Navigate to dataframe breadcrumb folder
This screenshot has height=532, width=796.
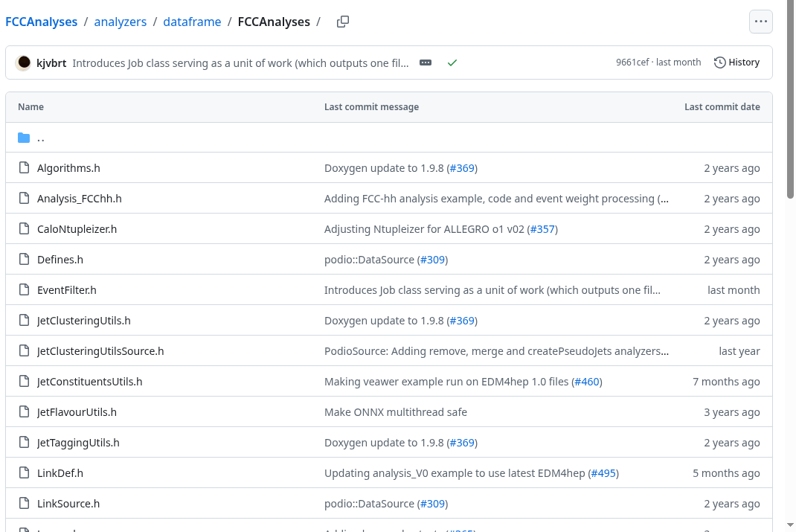coord(192,22)
